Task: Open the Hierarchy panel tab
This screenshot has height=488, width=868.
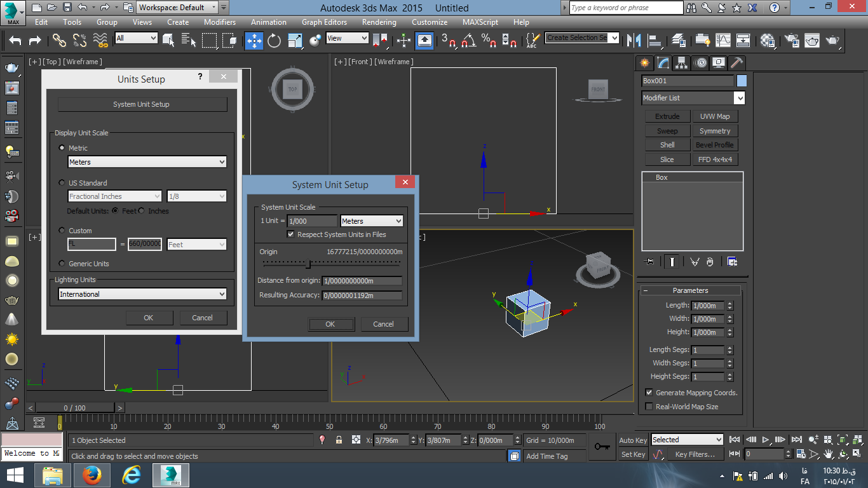Action: (682, 63)
